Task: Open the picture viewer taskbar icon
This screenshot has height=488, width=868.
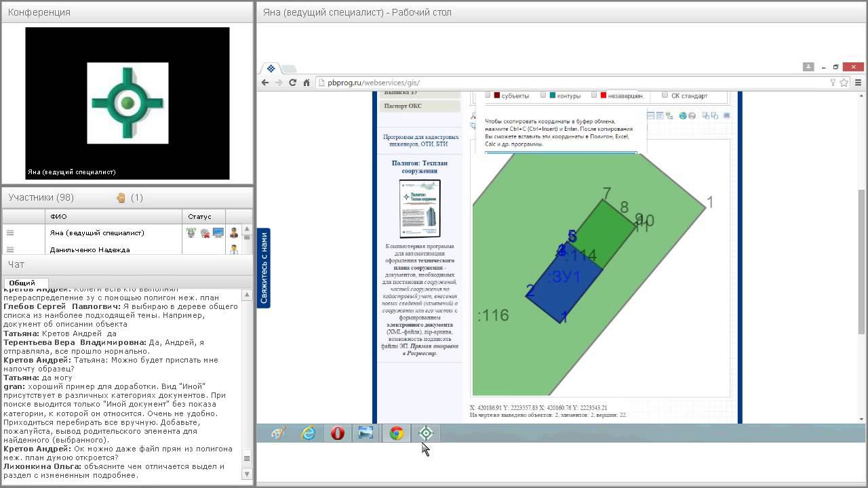Action: click(366, 433)
